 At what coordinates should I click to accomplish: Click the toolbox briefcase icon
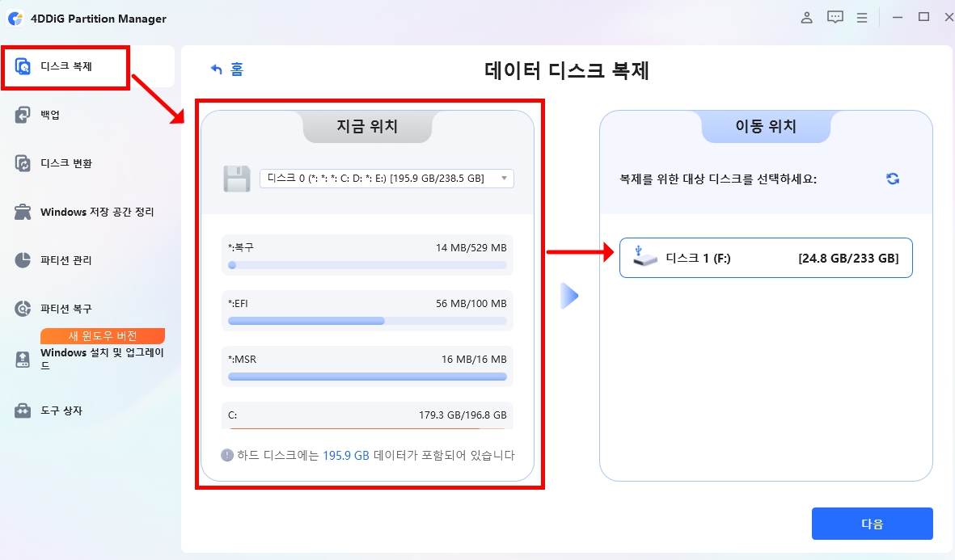[x=23, y=411]
